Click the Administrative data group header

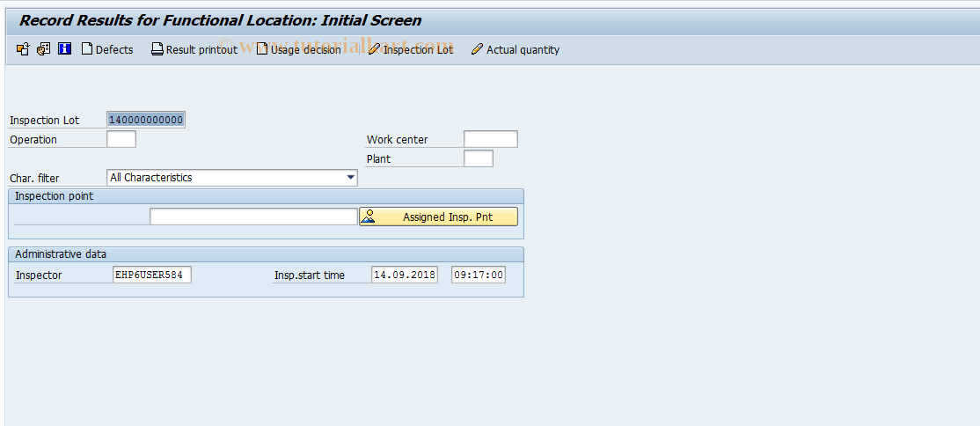[267, 254]
